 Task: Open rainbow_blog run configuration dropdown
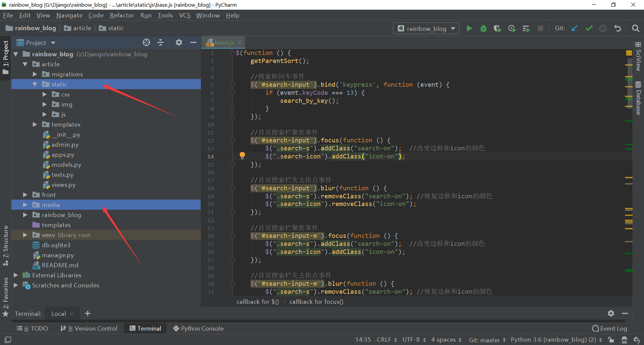pyautogui.click(x=426, y=28)
